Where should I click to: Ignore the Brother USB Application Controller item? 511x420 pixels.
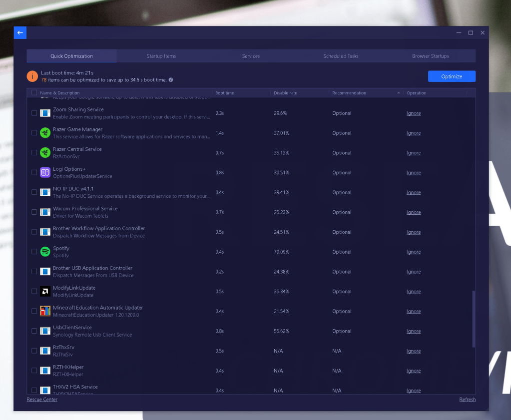tap(414, 272)
